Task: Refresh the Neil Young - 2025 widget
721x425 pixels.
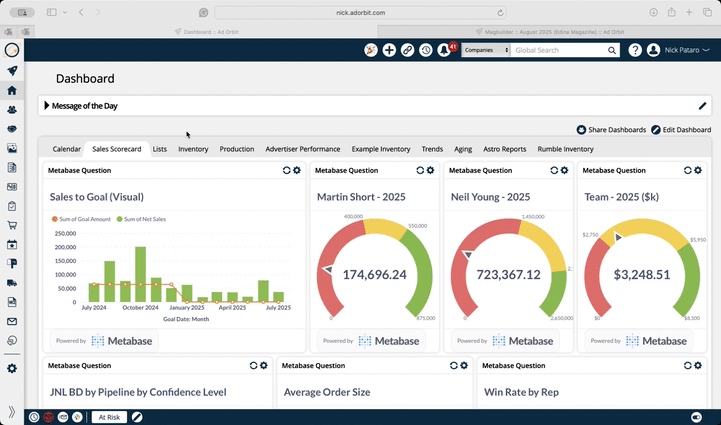Action: [x=554, y=170]
